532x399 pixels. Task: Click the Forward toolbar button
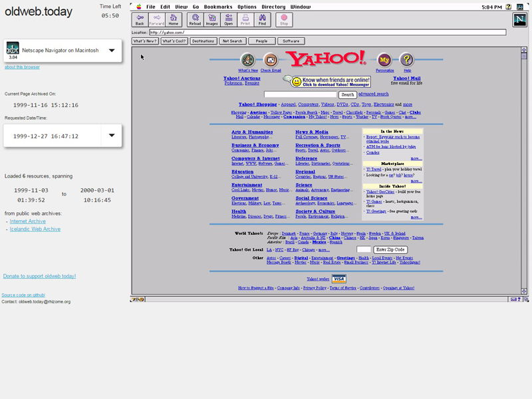coord(157,20)
